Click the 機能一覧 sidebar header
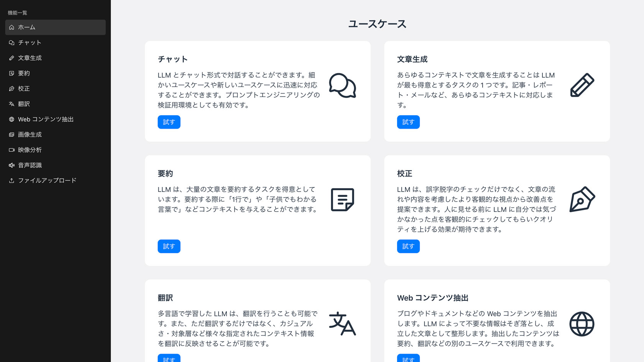Screen dimensions: 644x362 17,13
